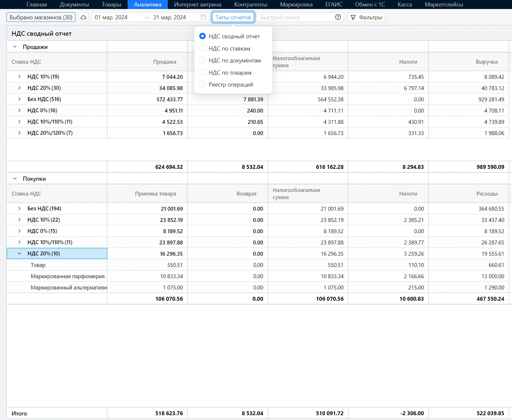Screen dimensions: 512x420
Task: Select НДС по ставкам radio option
Action: click(x=202, y=48)
